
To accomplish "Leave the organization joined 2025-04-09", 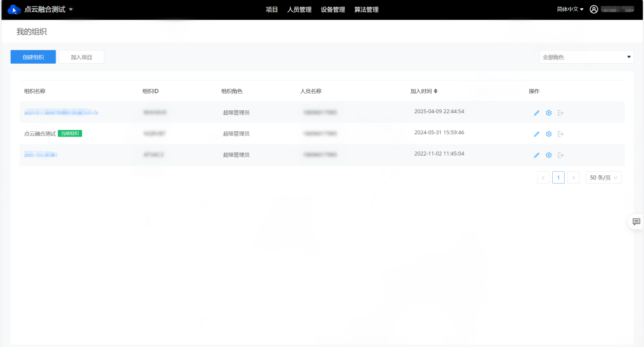I will pos(561,113).
